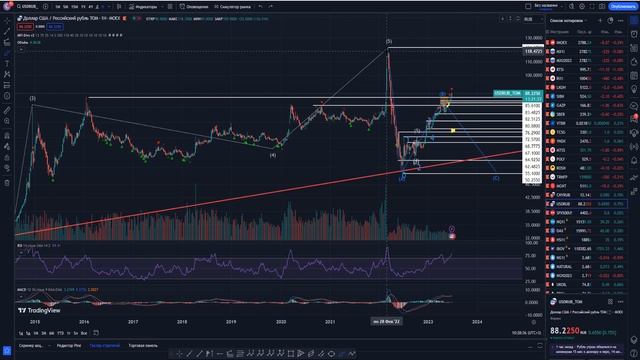Add a symbol to the watchlist
This screenshot has height=360, width=640.
click(x=600, y=20)
